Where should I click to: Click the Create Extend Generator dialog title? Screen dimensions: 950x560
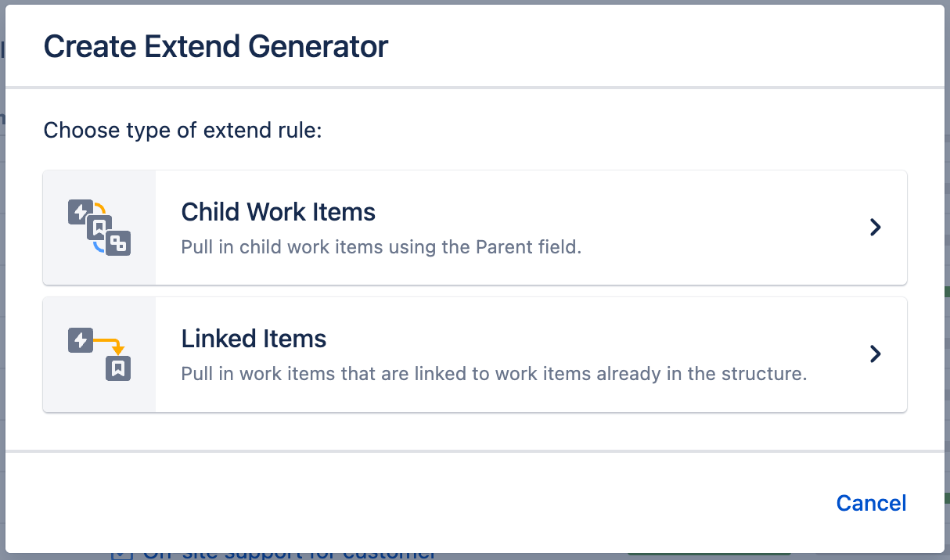click(x=215, y=46)
